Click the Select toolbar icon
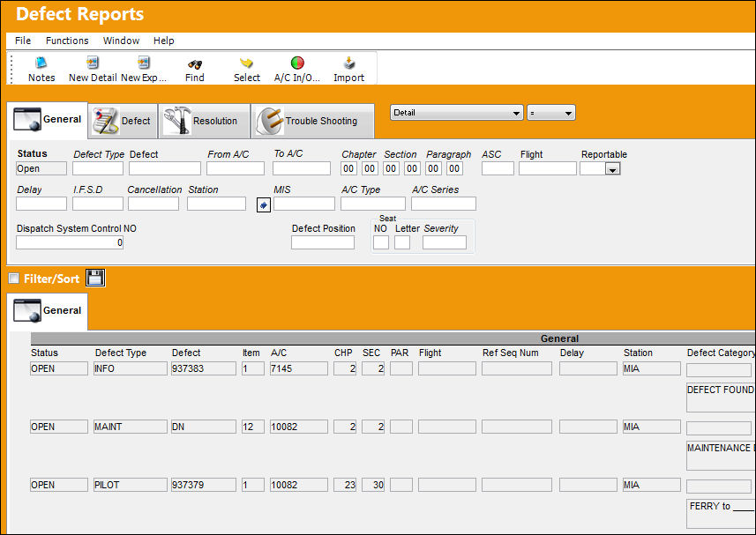This screenshot has width=756, height=535. click(x=247, y=70)
